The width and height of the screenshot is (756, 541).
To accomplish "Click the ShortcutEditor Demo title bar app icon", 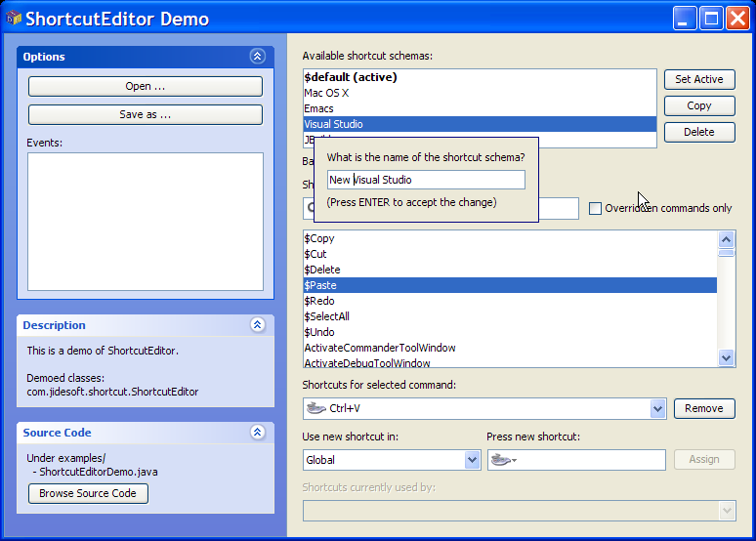I will point(14,19).
